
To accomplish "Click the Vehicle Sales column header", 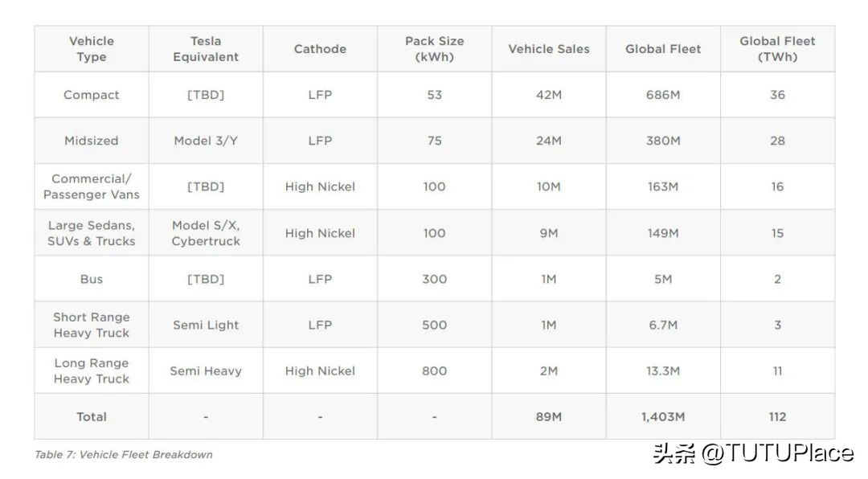I will click(549, 49).
